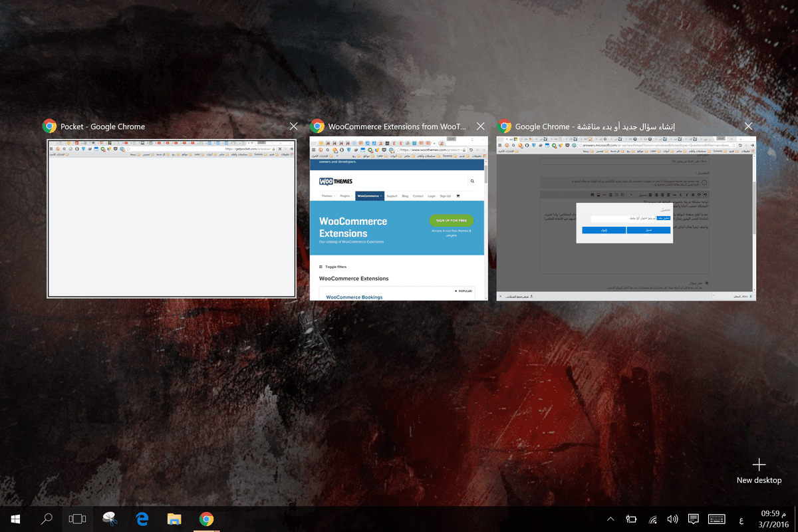Open the Windows Start menu
Viewport: 798px width, 532px height.
click(x=15, y=519)
